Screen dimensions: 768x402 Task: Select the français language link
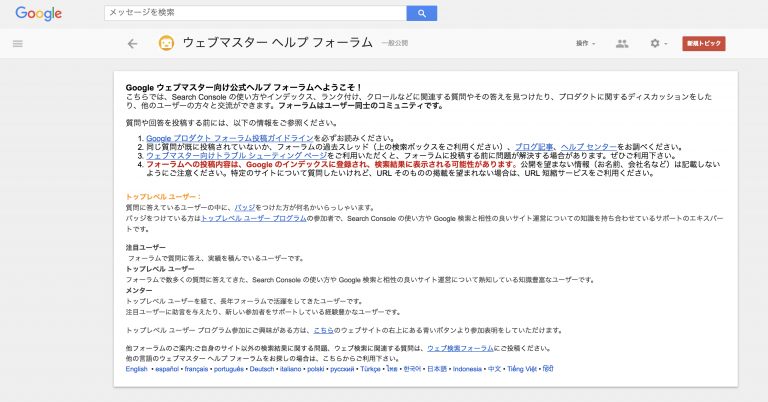coord(196,369)
